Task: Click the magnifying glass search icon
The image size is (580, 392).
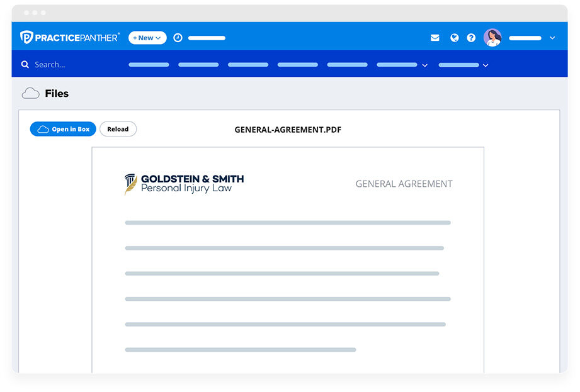Action: click(x=25, y=65)
